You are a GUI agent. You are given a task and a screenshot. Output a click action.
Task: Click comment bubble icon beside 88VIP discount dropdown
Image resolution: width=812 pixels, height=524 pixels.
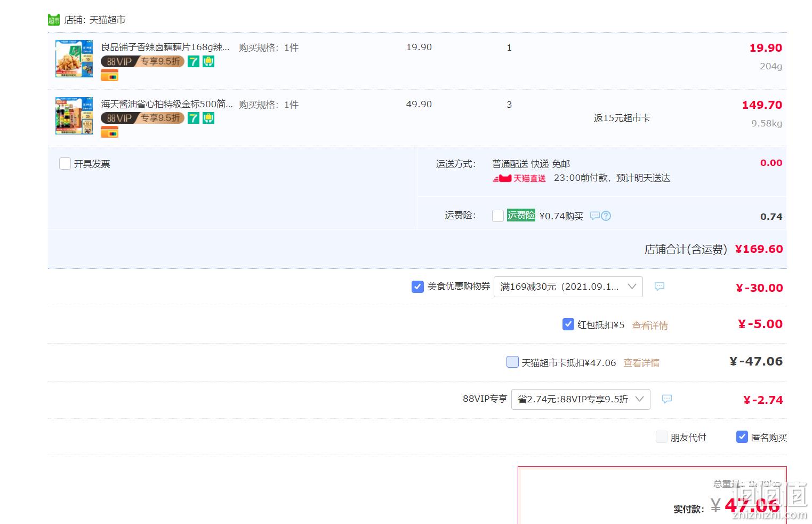point(667,399)
